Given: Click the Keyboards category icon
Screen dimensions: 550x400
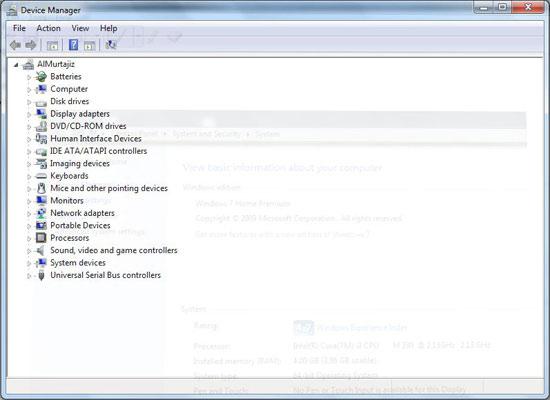Looking at the screenshot, I should [41, 176].
